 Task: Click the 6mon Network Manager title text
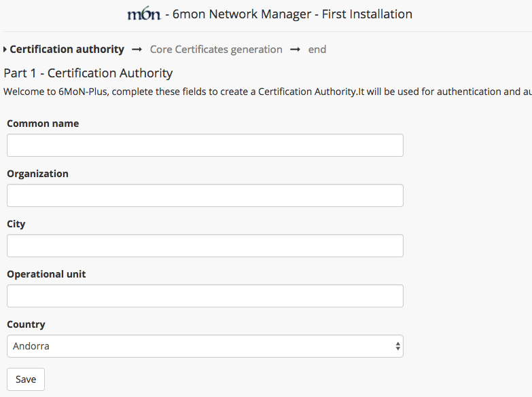[289, 14]
